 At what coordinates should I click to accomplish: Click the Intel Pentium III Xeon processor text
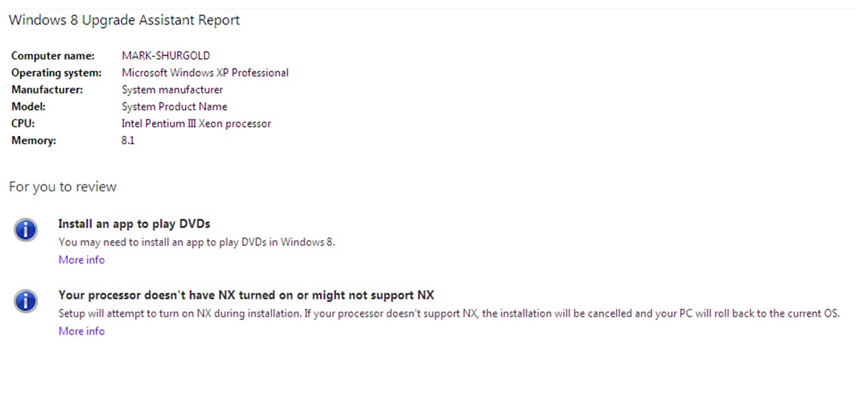[196, 123]
